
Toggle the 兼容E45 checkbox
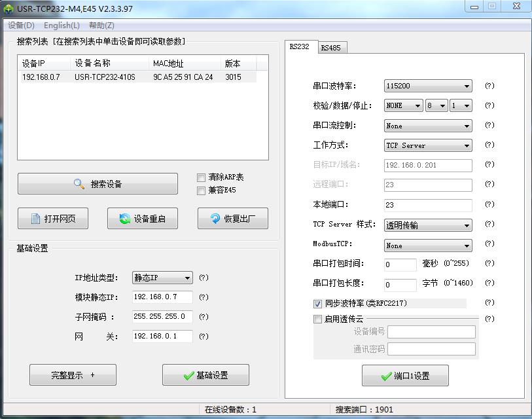click(x=202, y=191)
